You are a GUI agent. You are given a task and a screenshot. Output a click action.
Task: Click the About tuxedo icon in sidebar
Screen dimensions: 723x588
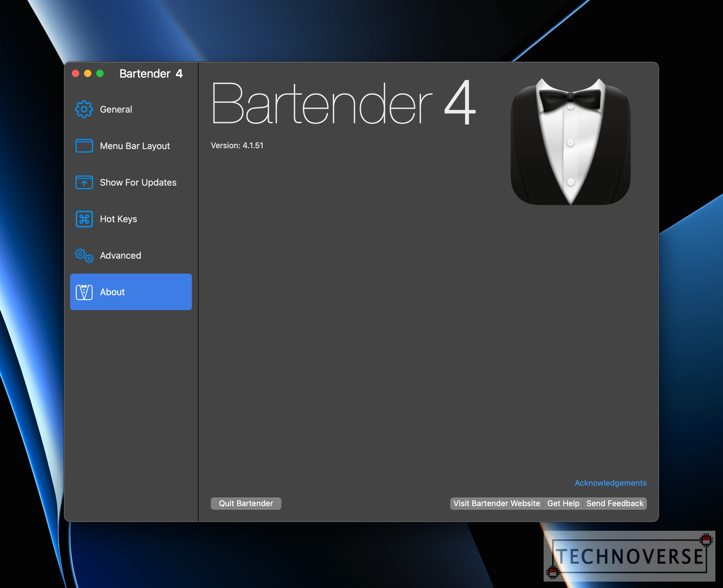pos(84,292)
